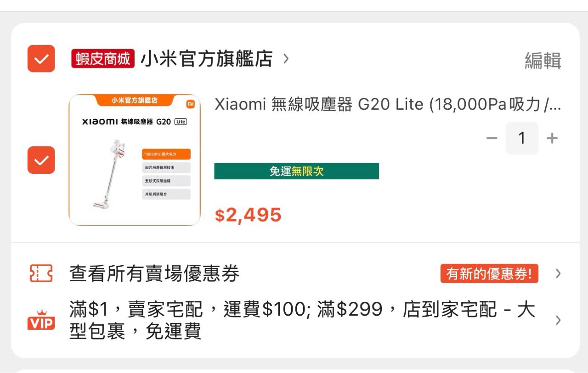Tap the 編輯 edit button
The image size is (588, 373).
(x=543, y=61)
